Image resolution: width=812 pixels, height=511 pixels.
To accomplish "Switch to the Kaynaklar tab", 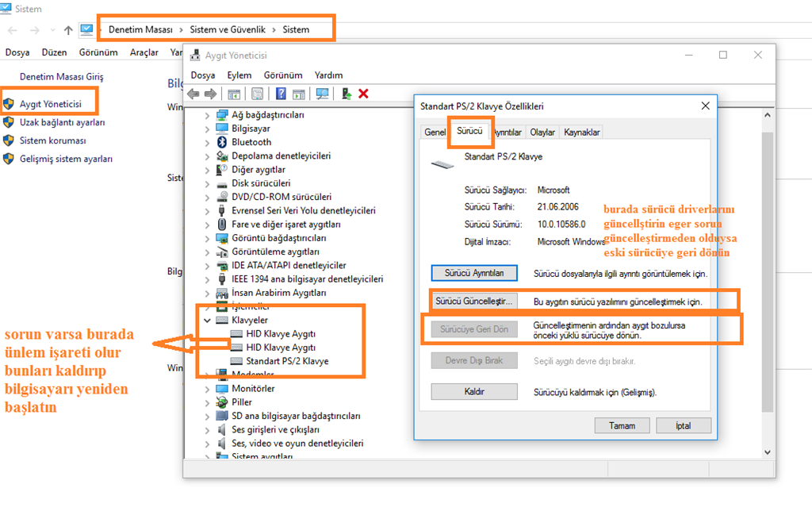I will 581,133.
